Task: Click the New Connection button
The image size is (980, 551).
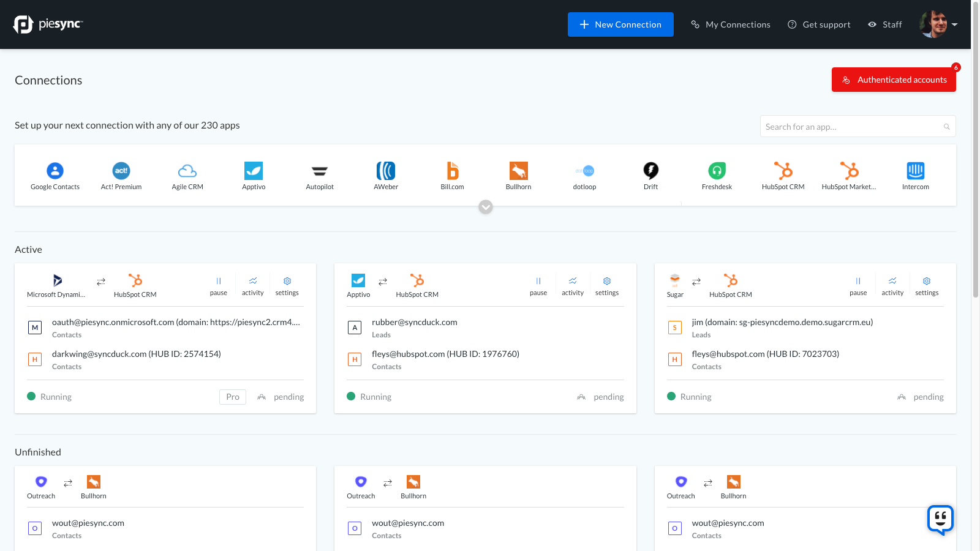Action: point(620,24)
